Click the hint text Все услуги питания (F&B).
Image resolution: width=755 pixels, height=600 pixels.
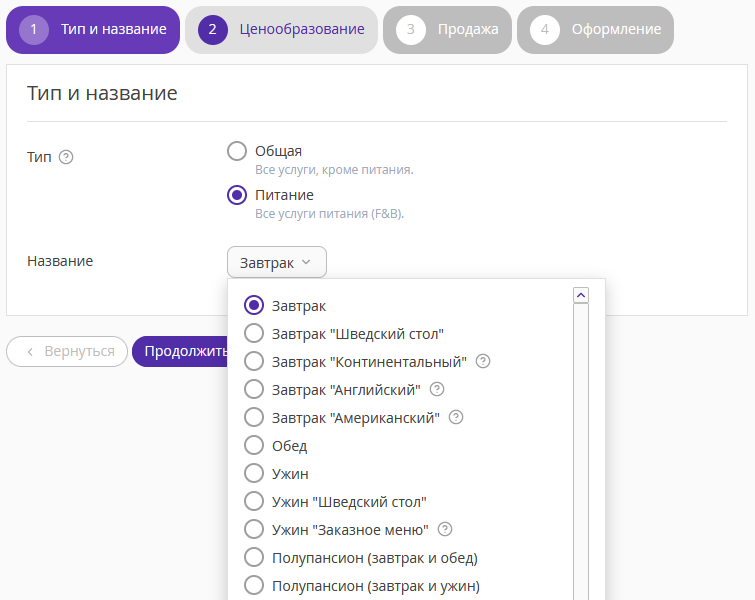(x=329, y=214)
